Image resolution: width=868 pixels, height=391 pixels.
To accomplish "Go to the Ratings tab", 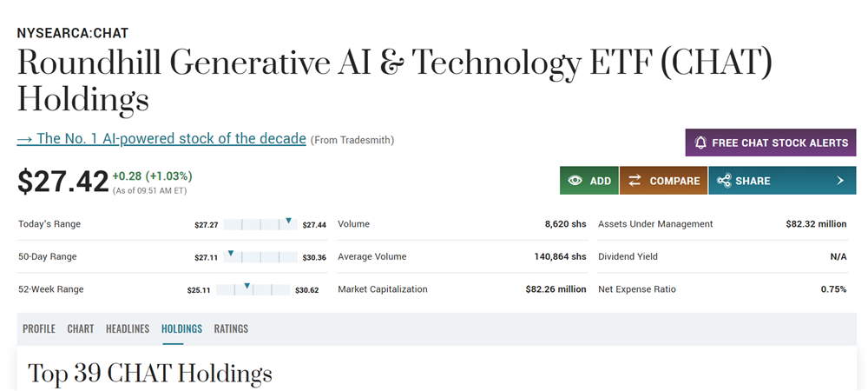I will pyautogui.click(x=231, y=328).
